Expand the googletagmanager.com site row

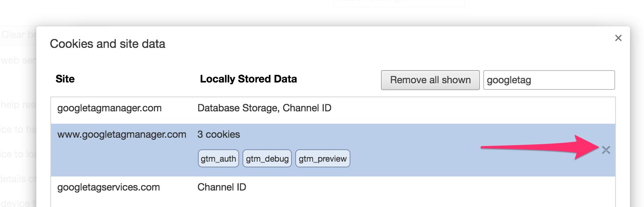(x=333, y=111)
